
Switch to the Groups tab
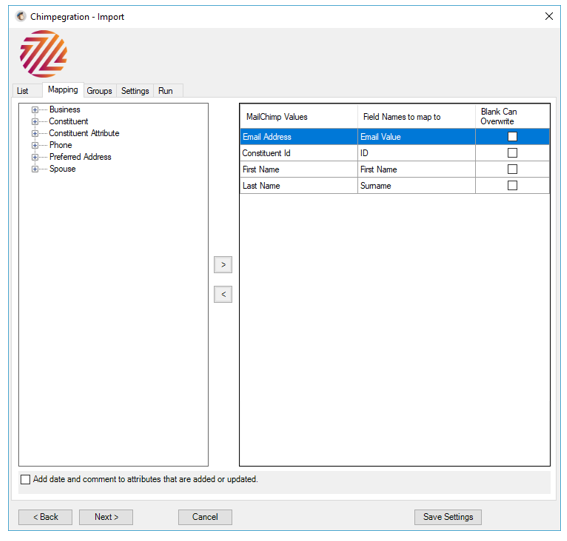point(99,91)
